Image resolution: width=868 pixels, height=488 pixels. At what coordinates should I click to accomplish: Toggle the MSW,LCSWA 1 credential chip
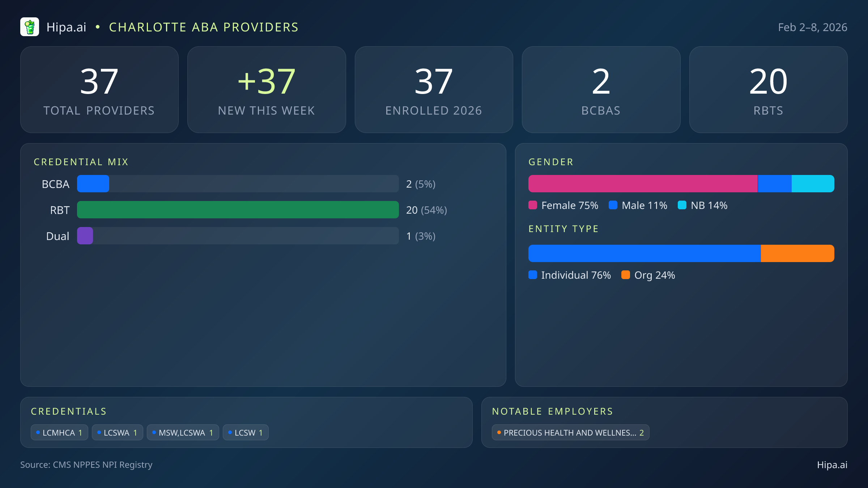click(183, 432)
